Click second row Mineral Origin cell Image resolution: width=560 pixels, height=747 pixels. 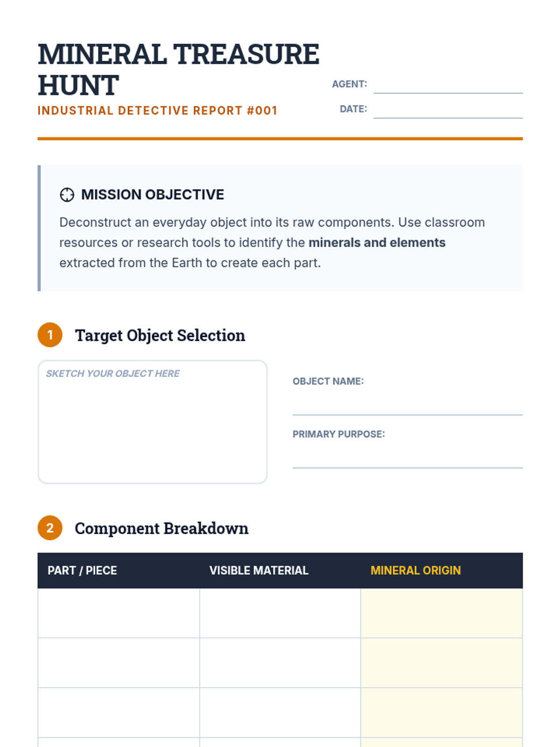pos(441,662)
